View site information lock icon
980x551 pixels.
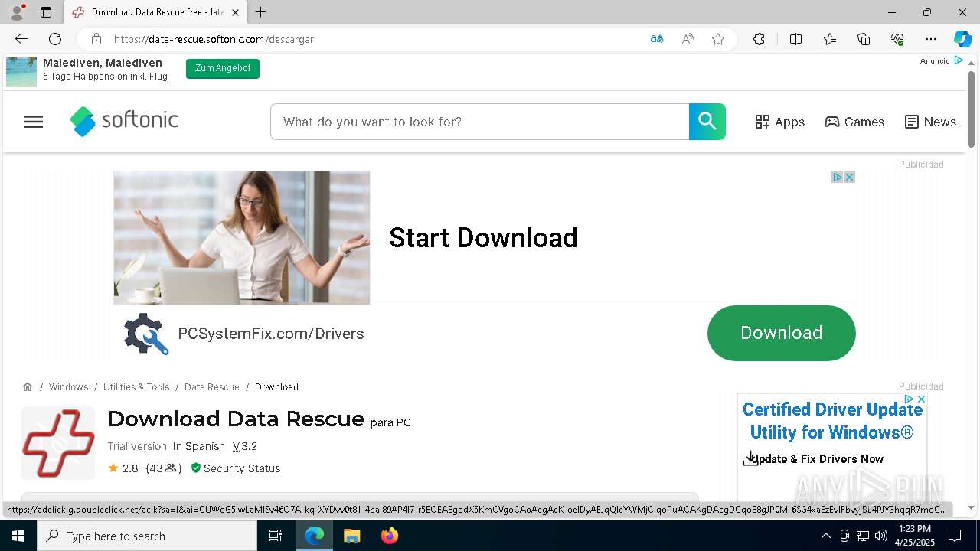pos(96,39)
